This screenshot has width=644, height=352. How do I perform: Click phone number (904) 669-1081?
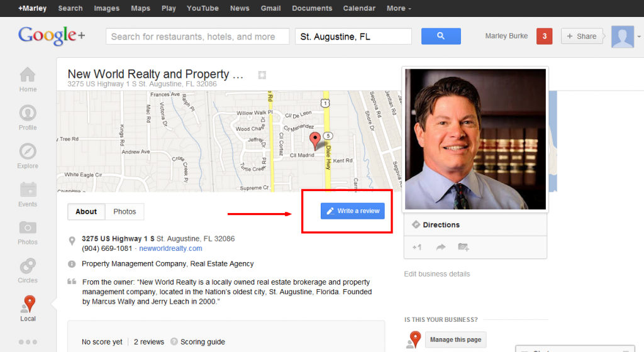[x=107, y=248]
